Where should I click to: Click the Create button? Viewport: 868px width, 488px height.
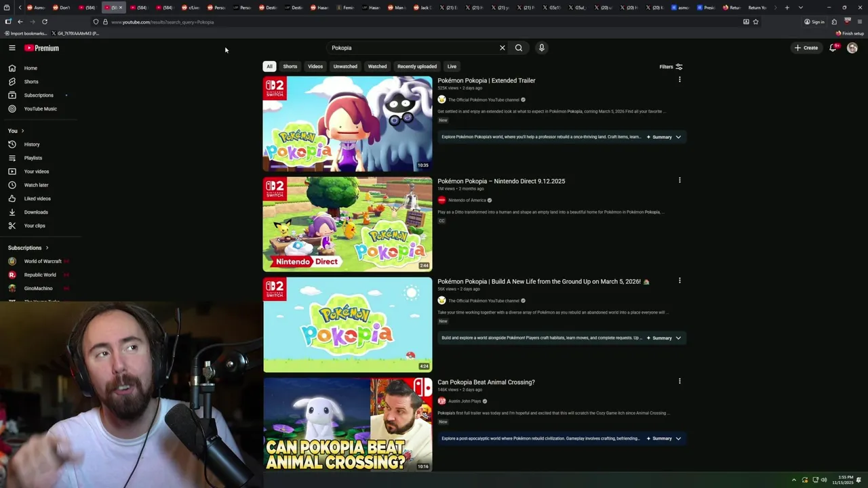click(806, 48)
